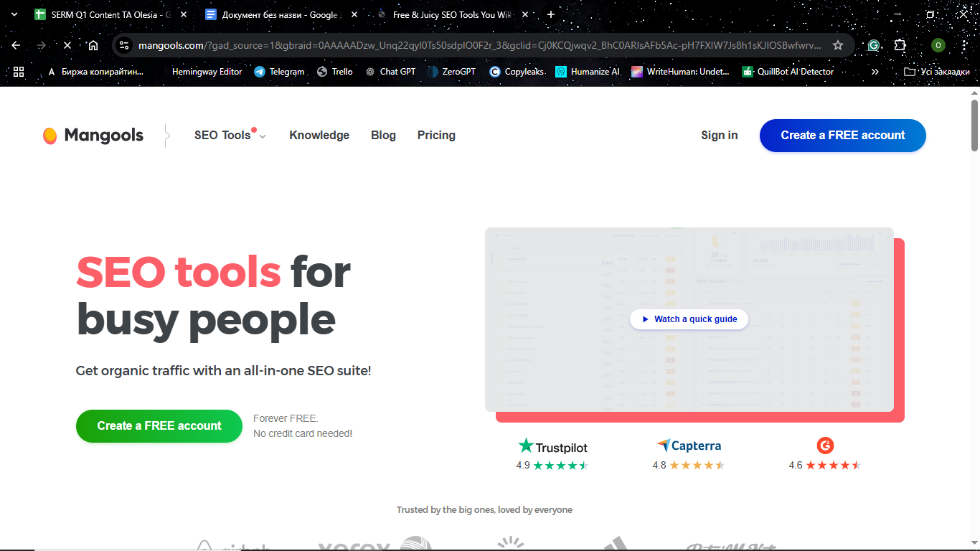Screen dimensions: 980x551
Task: Open Humanize AI bookmark
Action: pyautogui.click(x=588, y=72)
